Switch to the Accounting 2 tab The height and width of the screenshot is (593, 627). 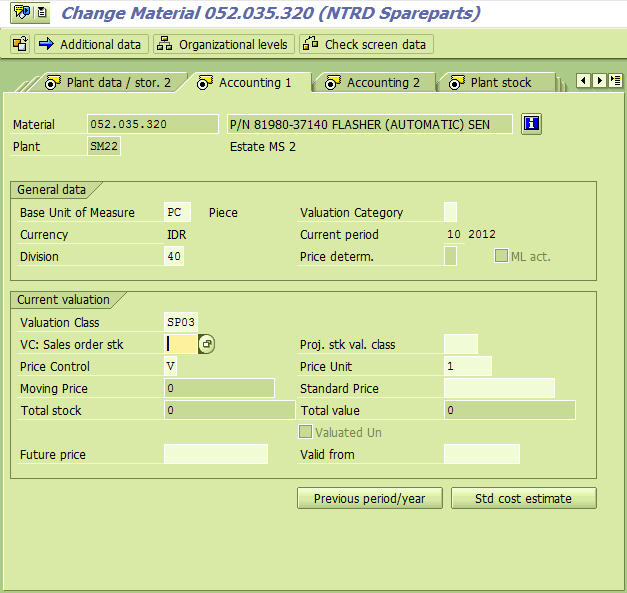click(x=375, y=82)
